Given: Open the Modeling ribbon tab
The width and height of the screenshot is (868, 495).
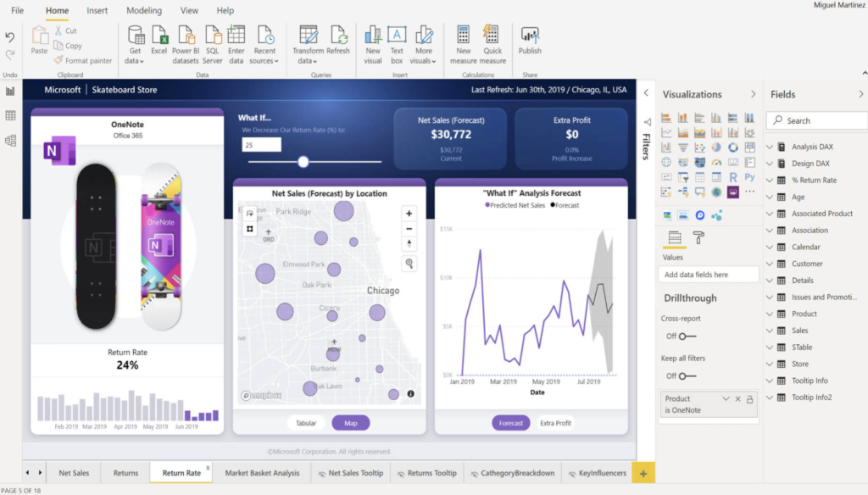Looking at the screenshot, I should pyautogui.click(x=143, y=10).
